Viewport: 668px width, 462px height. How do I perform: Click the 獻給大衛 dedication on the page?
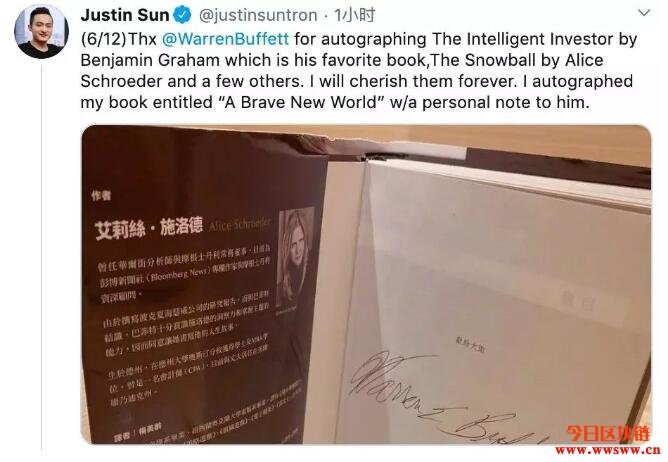pos(470,346)
